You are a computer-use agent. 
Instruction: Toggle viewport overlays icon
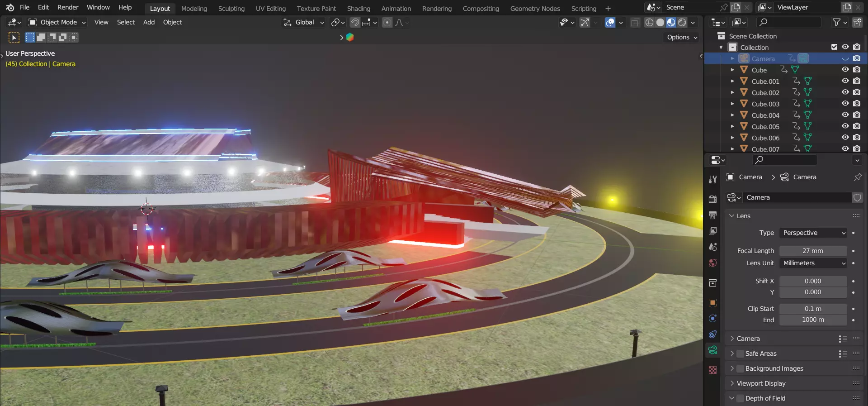[x=610, y=22]
